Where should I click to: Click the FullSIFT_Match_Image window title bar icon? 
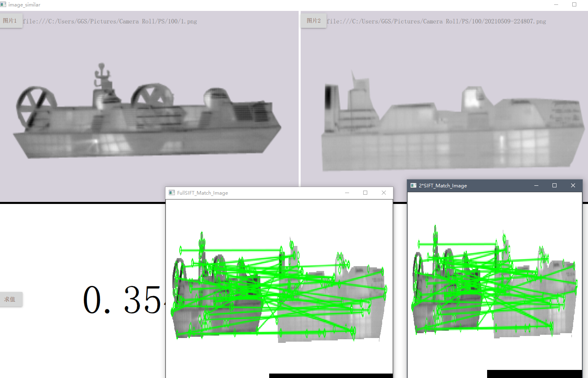[171, 193]
